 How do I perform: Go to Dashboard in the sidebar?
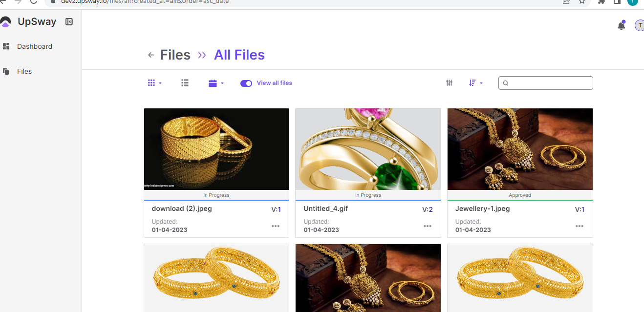click(34, 46)
